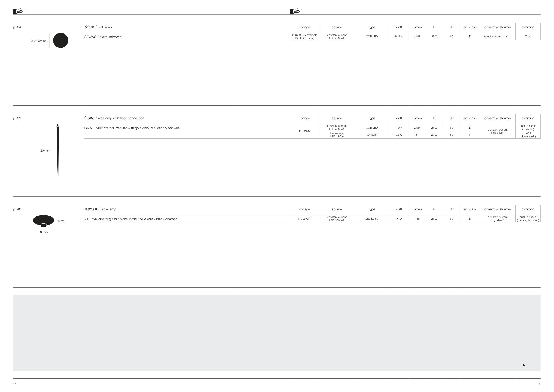Click LED board type cell
Screen dimensions: 554x392
[372, 219]
